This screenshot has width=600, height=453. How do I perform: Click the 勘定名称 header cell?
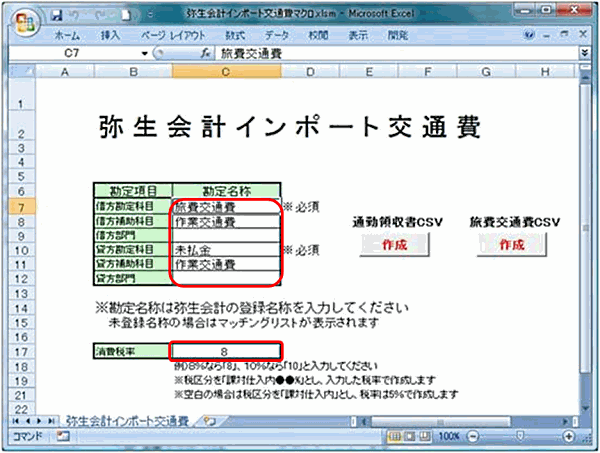click(x=227, y=191)
